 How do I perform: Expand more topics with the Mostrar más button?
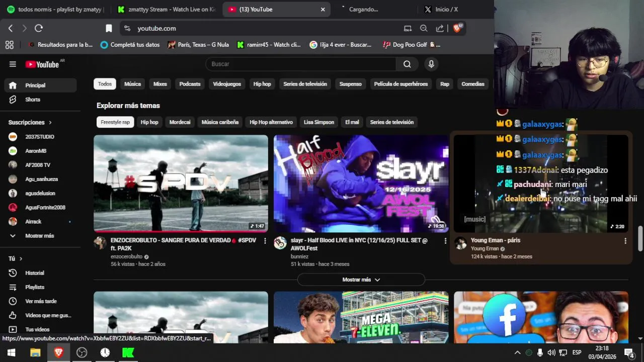(x=361, y=280)
